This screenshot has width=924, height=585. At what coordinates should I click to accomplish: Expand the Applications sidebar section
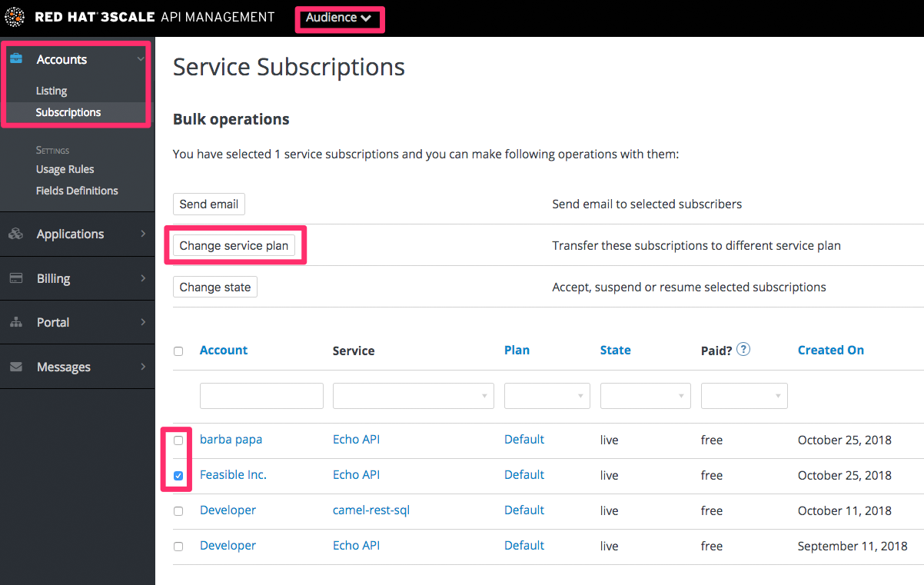(x=77, y=234)
